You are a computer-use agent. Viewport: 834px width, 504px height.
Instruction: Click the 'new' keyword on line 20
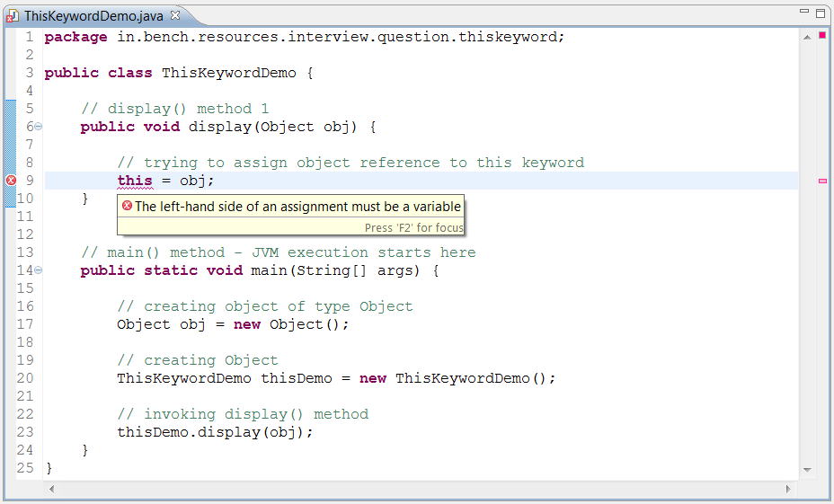click(372, 378)
